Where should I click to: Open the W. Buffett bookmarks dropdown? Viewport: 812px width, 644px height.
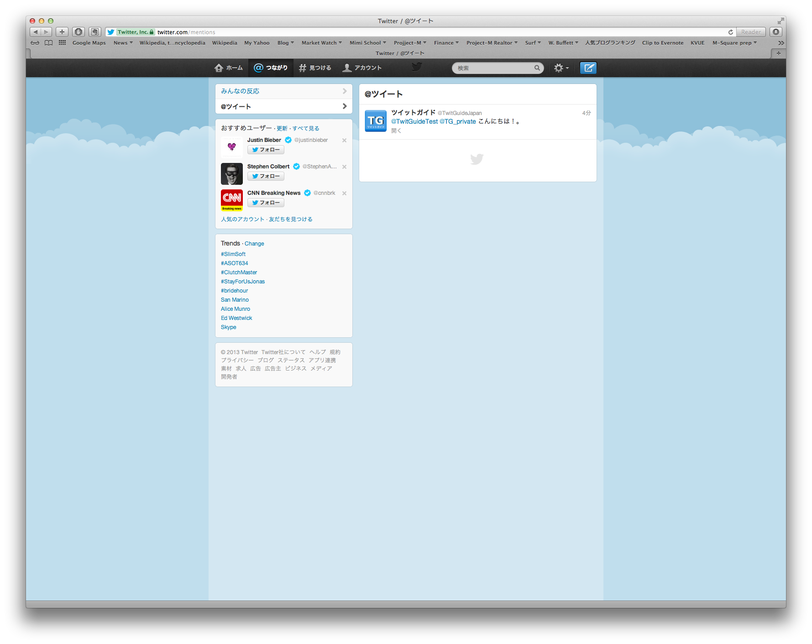tap(563, 43)
